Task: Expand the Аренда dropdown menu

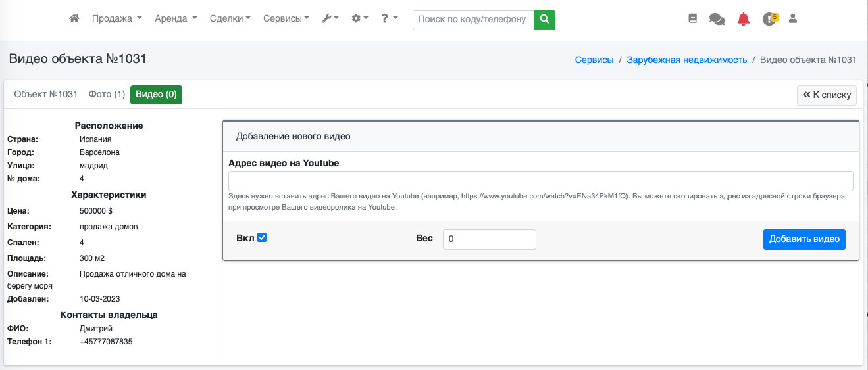Action: click(x=175, y=19)
